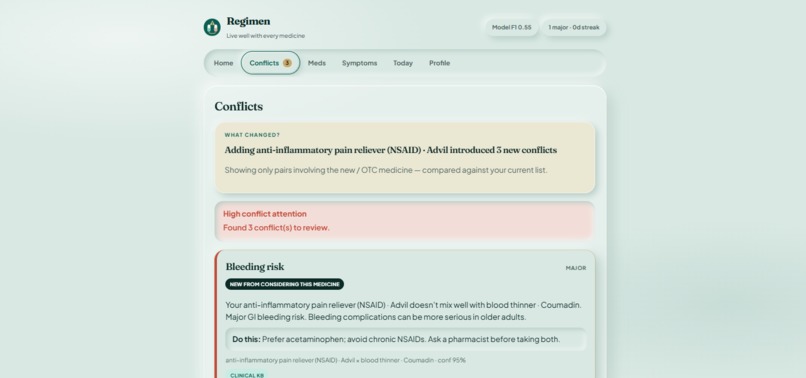
Task: Click the 'Showing only pairs involving' description
Action: pyautogui.click(x=386, y=170)
